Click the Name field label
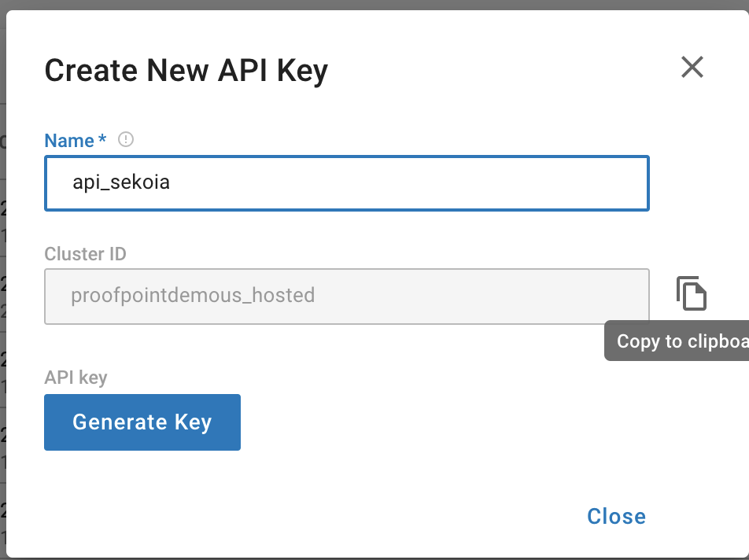 [x=69, y=141]
